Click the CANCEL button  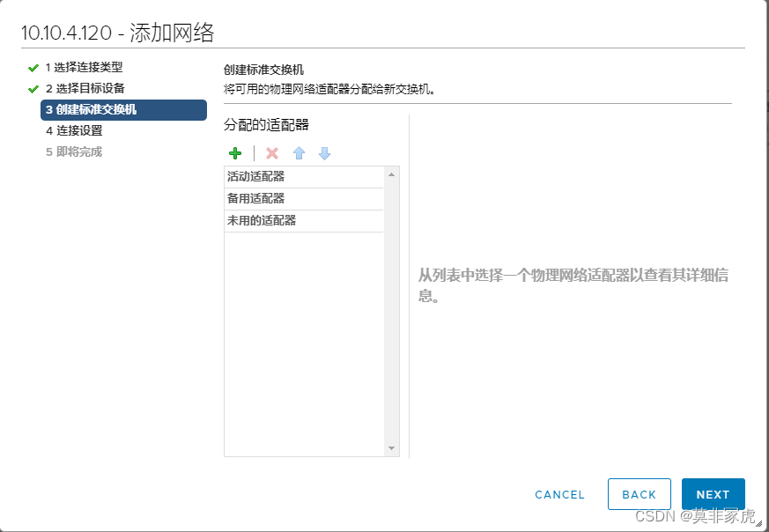click(x=559, y=494)
